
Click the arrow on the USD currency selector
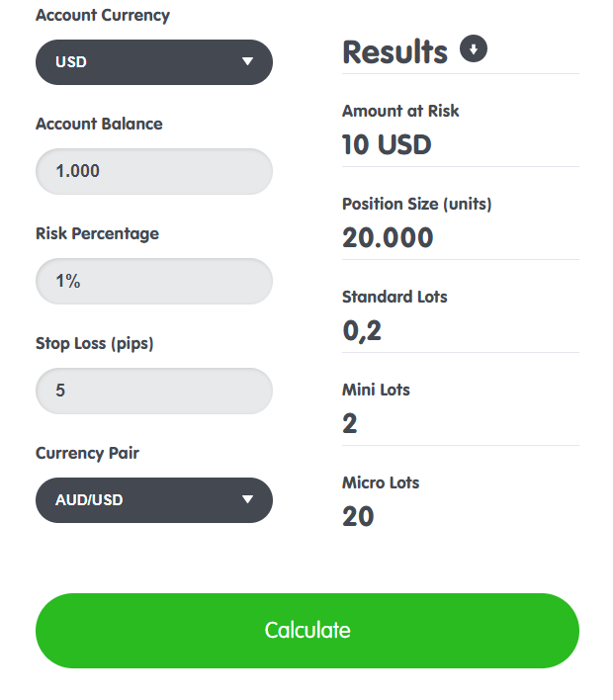pos(248,61)
